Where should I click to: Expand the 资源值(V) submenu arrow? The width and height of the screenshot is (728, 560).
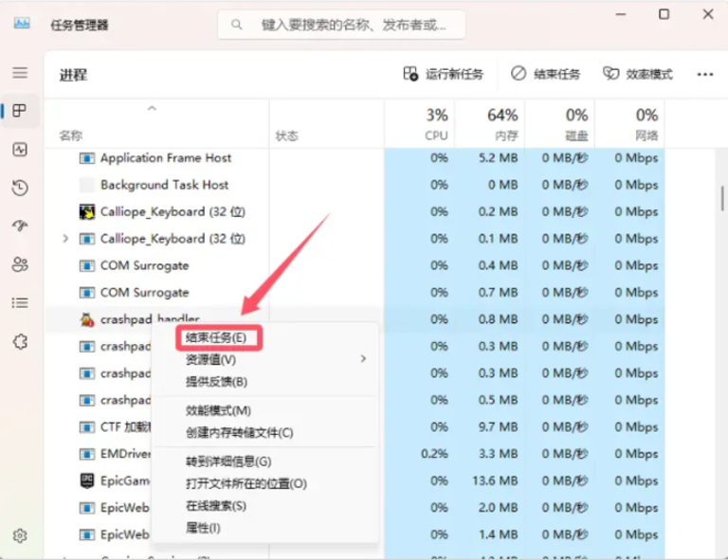coord(363,358)
